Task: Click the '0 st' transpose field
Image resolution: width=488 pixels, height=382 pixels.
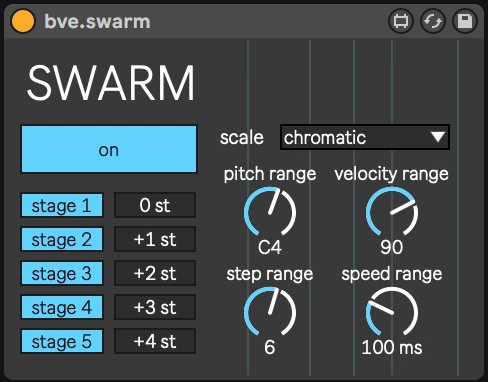Action: pyautogui.click(x=155, y=205)
